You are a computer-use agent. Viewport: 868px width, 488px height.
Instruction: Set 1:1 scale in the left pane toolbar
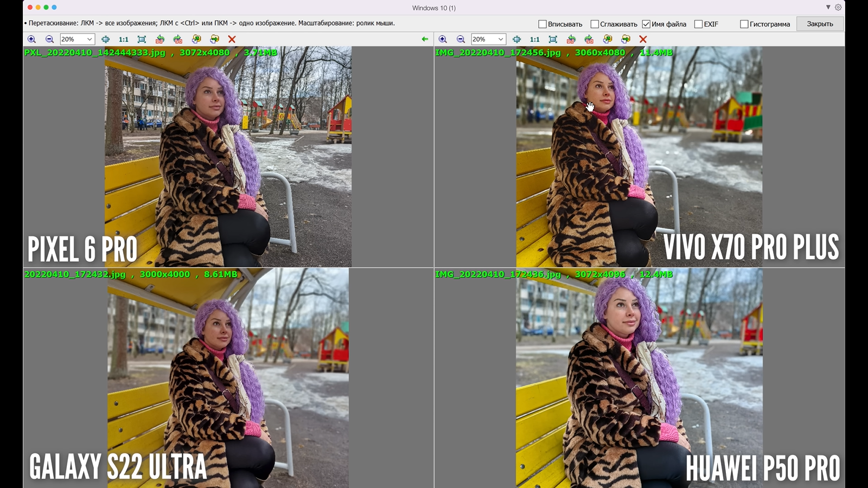click(x=124, y=39)
